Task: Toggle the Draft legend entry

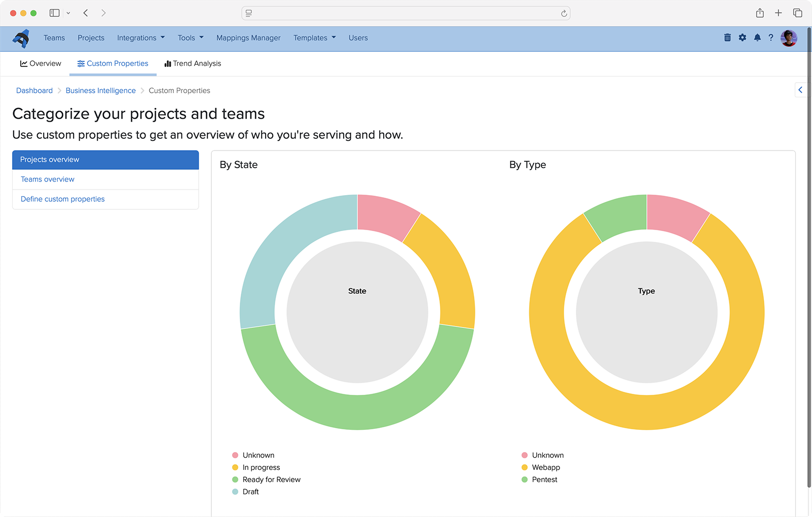Action: [250, 492]
